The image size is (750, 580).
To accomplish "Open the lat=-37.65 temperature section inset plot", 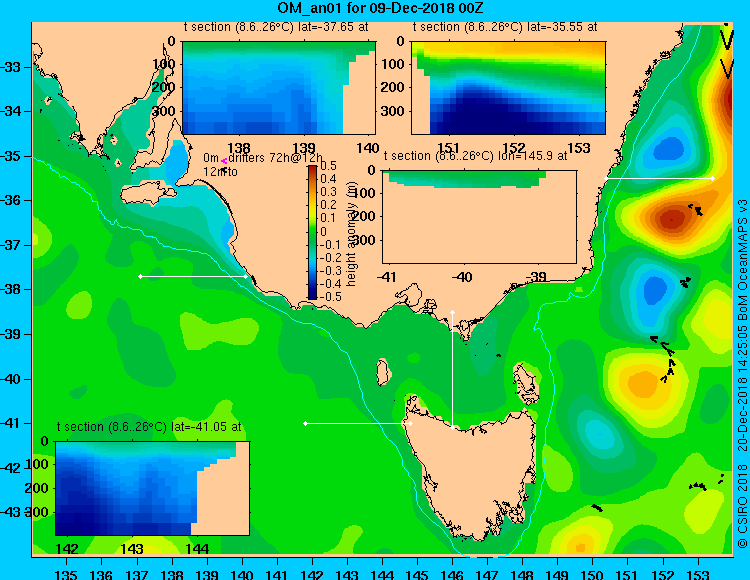I will 279,88.
